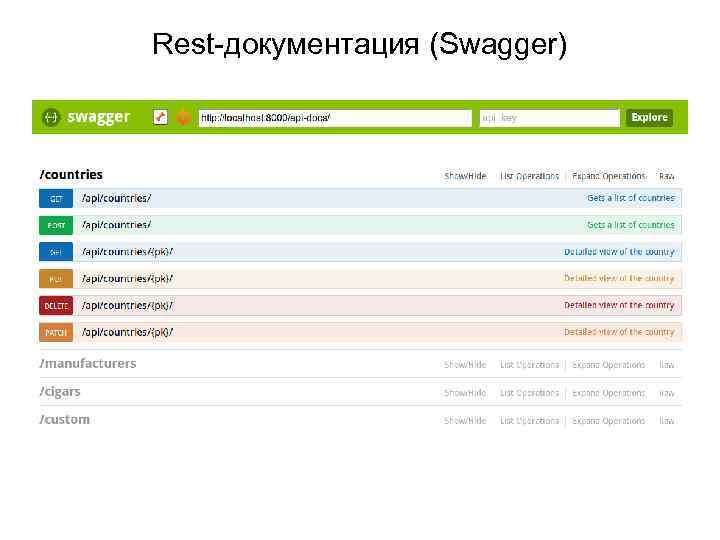Focus the api_key input field
This screenshot has width=720, height=540.
[550, 118]
